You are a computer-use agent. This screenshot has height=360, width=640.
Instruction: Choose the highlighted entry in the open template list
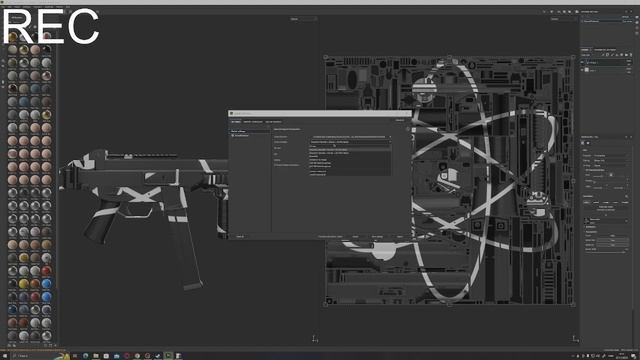350,150
